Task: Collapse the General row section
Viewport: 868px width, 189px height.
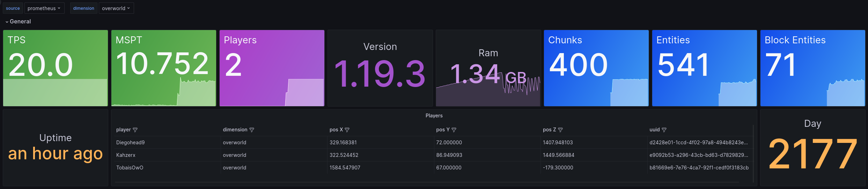Action: click(18, 22)
